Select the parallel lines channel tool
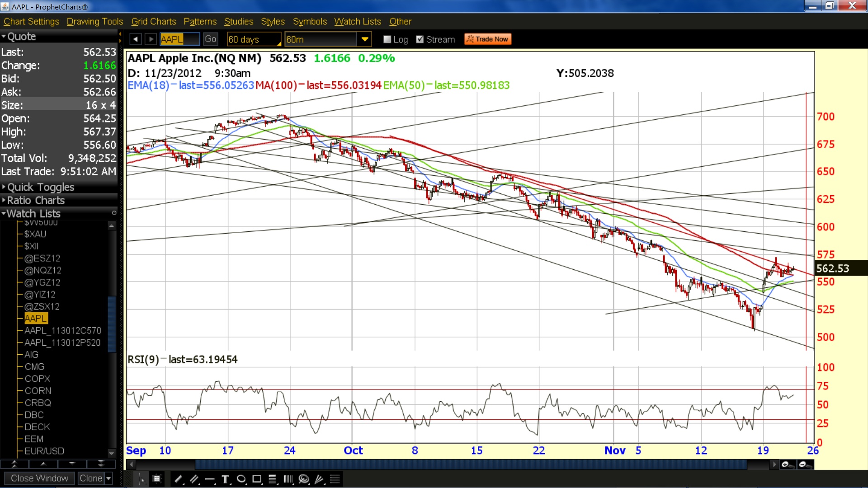Viewport: 868px width, 488px height. tap(194, 479)
